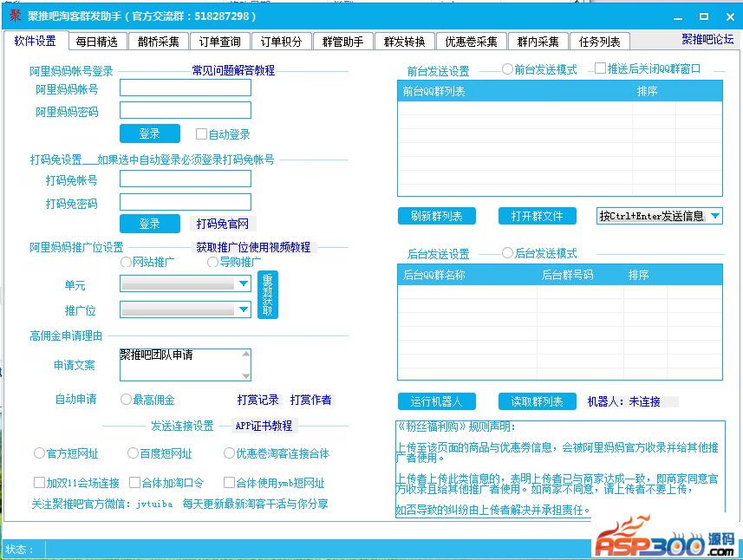The height and width of the screenshot is (560, 743).
Task: Click the 状态： status bar label
Action: [x=19, y=550]
